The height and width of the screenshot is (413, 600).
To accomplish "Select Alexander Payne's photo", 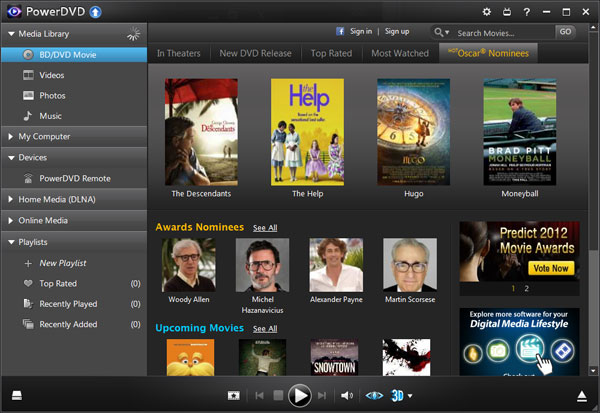I will click(x=336, y=265).
